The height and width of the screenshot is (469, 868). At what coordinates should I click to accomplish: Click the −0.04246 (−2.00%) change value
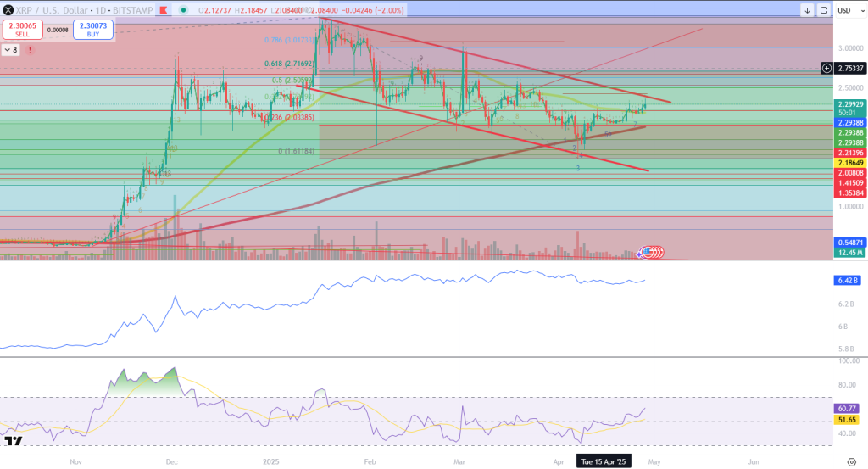pos(373,10)
